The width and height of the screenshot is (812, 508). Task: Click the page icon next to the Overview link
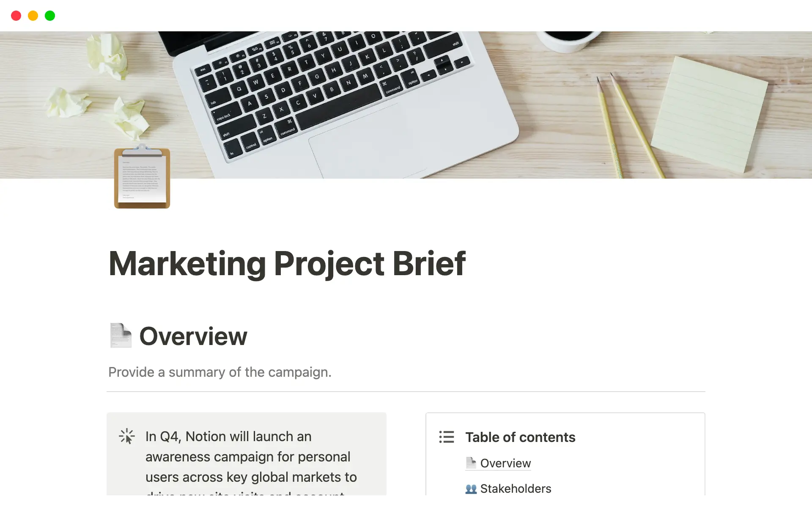click(x=471, y=462)
